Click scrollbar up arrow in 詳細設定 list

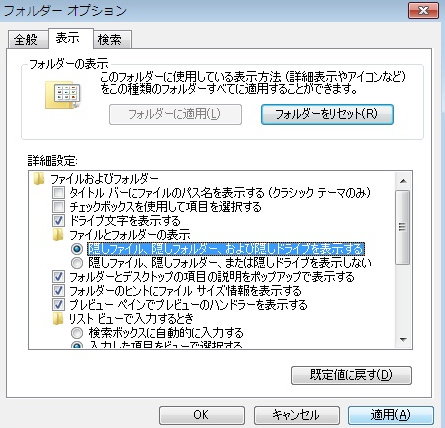click(403, 181)
